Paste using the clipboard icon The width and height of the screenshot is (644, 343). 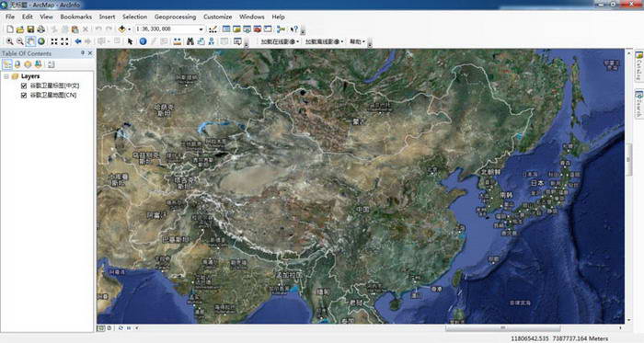click(75, 29)
